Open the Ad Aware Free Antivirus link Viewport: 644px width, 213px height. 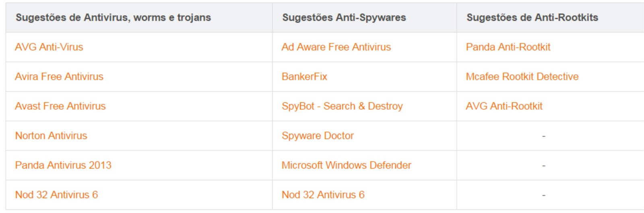[336, 47]
